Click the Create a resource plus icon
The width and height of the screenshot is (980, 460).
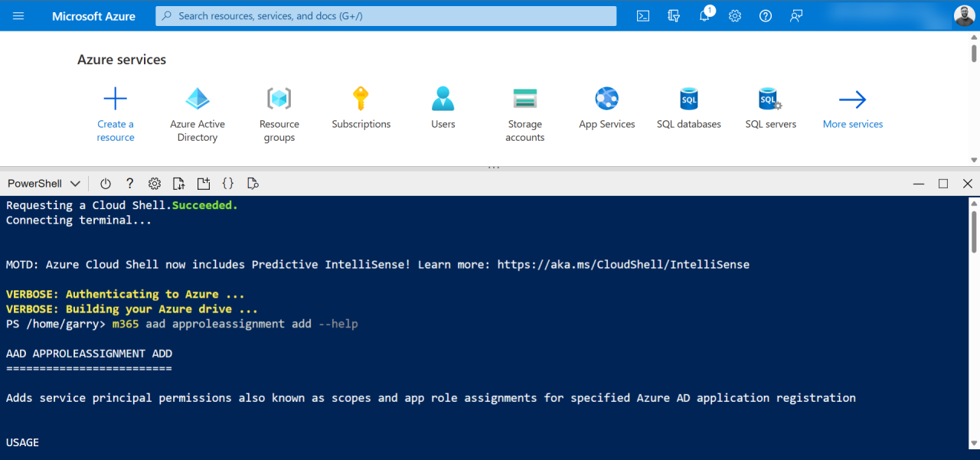tap(116, 99)
